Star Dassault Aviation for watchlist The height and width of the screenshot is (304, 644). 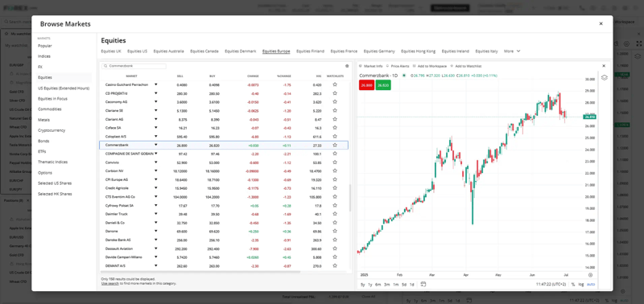(x=335, y=249)
